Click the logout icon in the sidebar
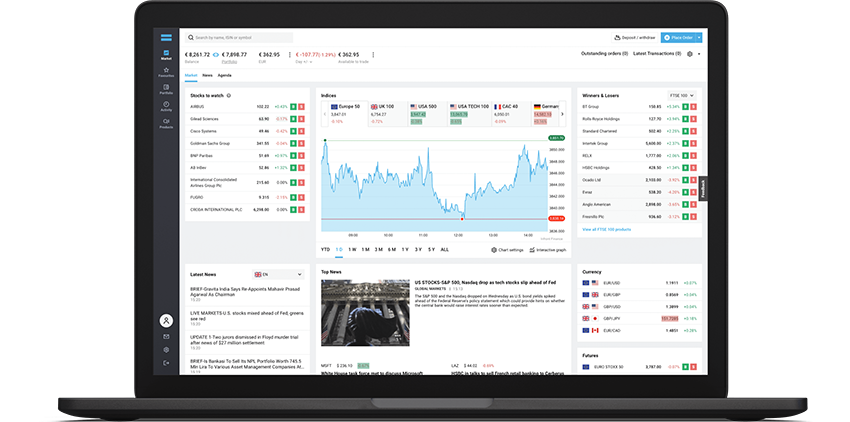 click(166, 363)
